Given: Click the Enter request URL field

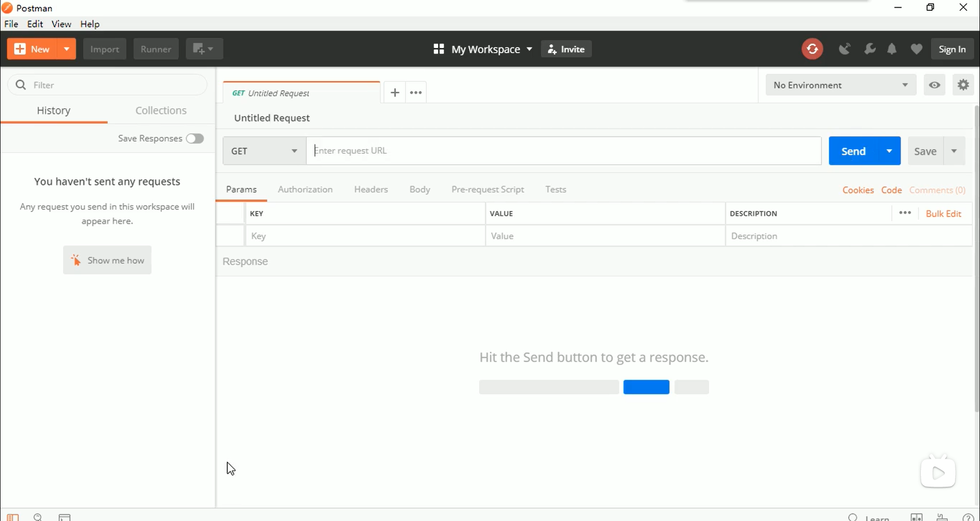Looking at the screenshot, I should click(x=564, y=151).
